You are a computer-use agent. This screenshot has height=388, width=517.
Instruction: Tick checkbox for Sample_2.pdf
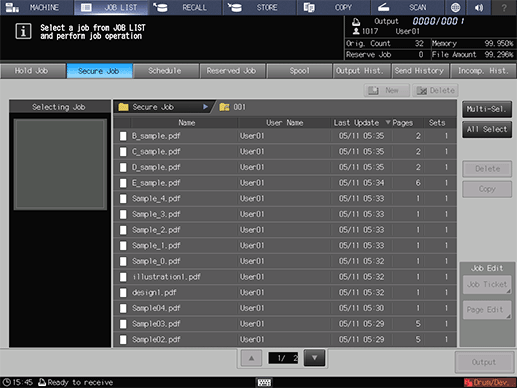coord(123,230)
